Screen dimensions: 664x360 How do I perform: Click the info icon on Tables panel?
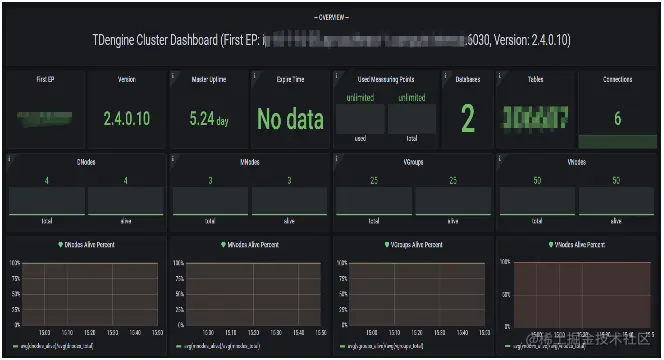coord(500,75)
